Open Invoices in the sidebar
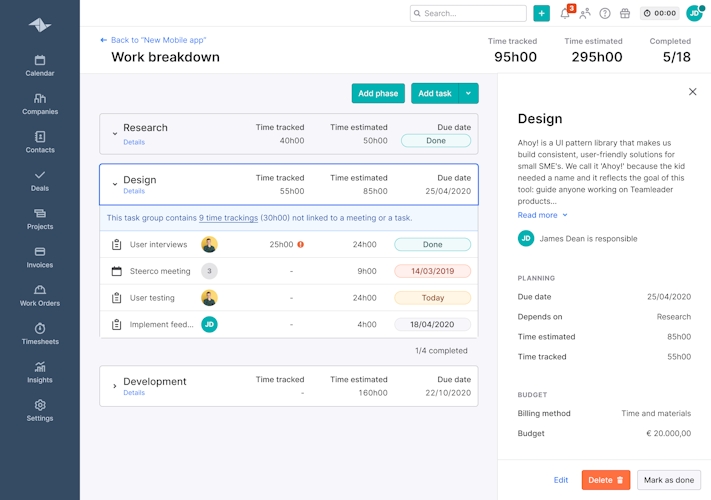The height and width of the screenshot is (500, 711). coord(40,257)
